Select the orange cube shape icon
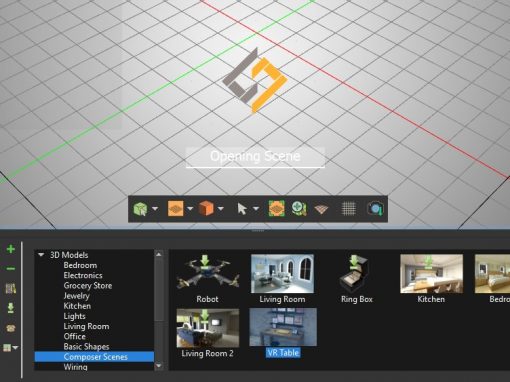 point(206,209)
